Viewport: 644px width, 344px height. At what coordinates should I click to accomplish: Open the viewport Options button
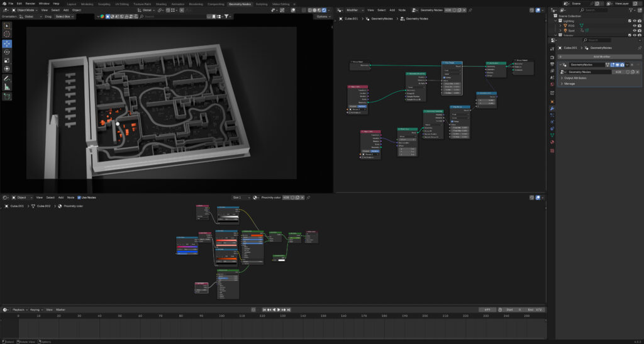point(323,16)
